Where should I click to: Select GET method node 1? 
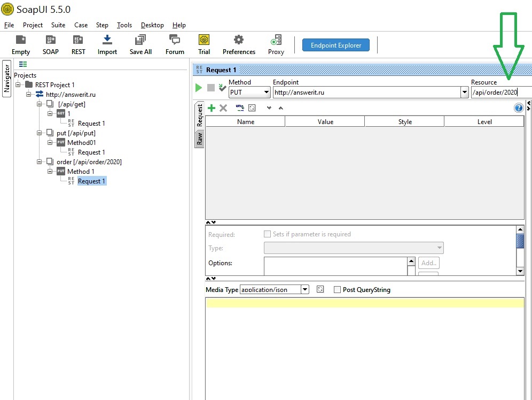[64, 114]
